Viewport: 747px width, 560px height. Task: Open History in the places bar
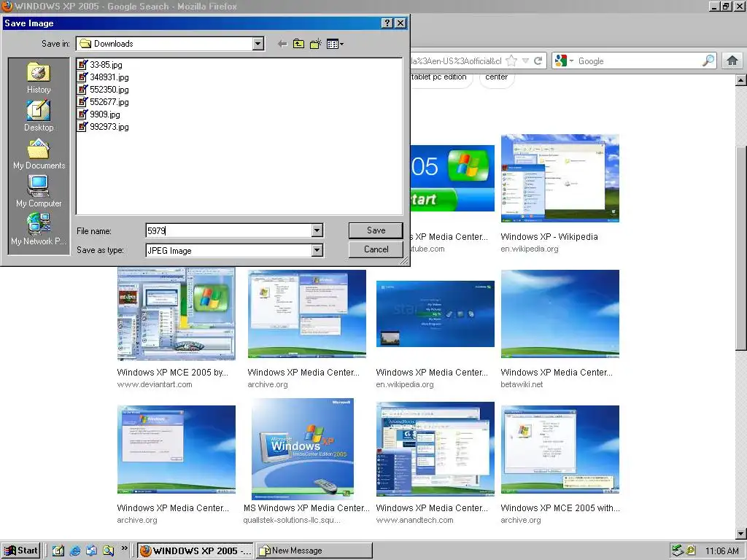(x=39, y=78)
